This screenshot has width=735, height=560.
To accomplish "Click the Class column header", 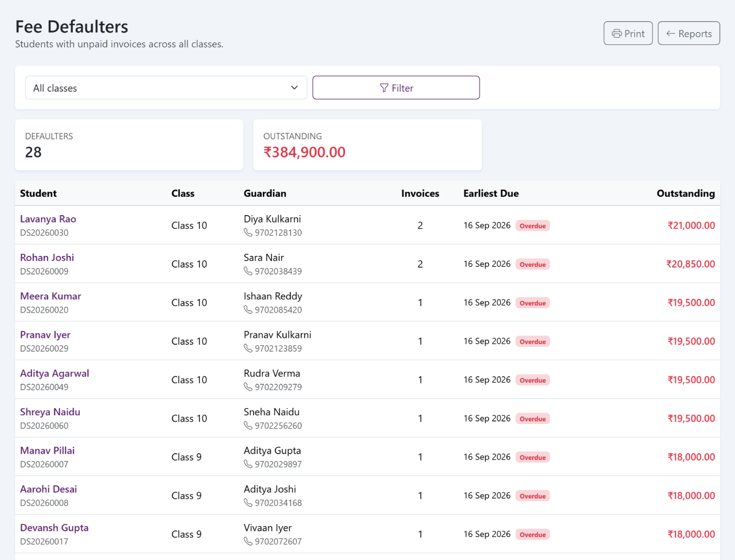I will [x=183, y=193].
